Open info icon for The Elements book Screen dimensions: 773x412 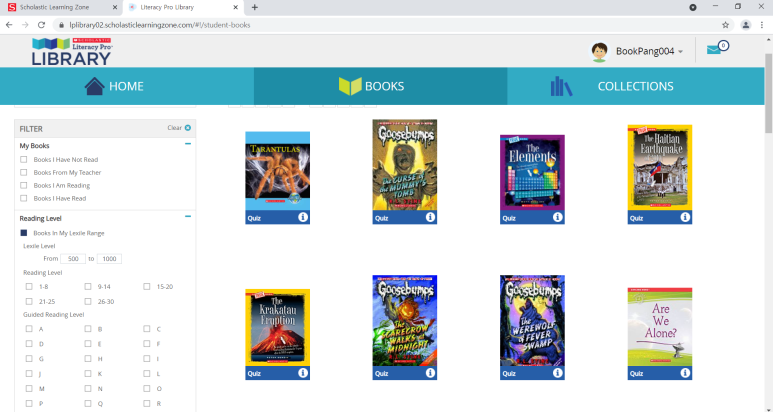[x=558, y=217]
